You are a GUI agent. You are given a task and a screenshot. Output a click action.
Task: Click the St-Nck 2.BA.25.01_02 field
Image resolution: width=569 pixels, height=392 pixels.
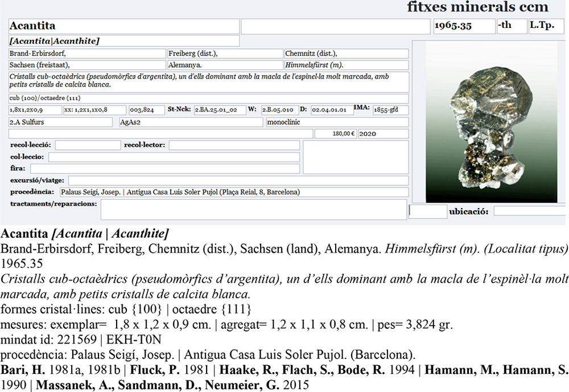click(x=220, y=110)
